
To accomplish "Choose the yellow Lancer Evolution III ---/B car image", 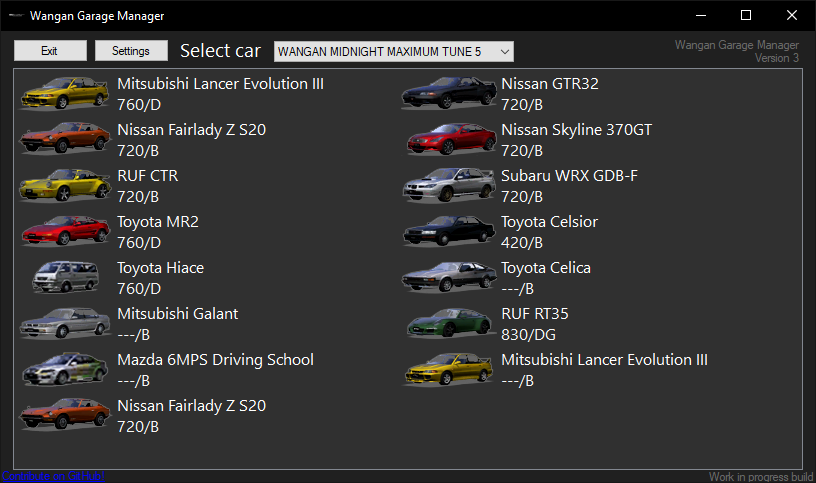I will click(x=449, y=369).
